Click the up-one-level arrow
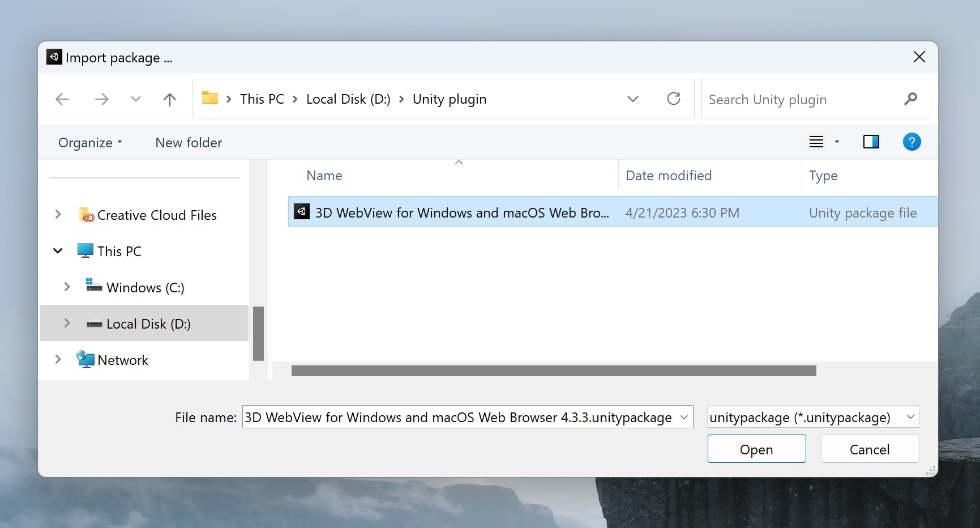Screen dimensions: 980x528 click(170, 99)
